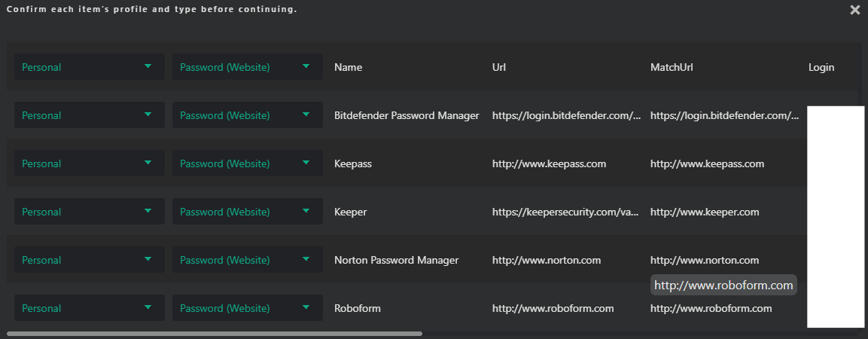This screenshot has height=339, width=868.
Task: Click the Bitdefender Password Manager name cell
Action: pyautogui.click(x=407, y=115)
